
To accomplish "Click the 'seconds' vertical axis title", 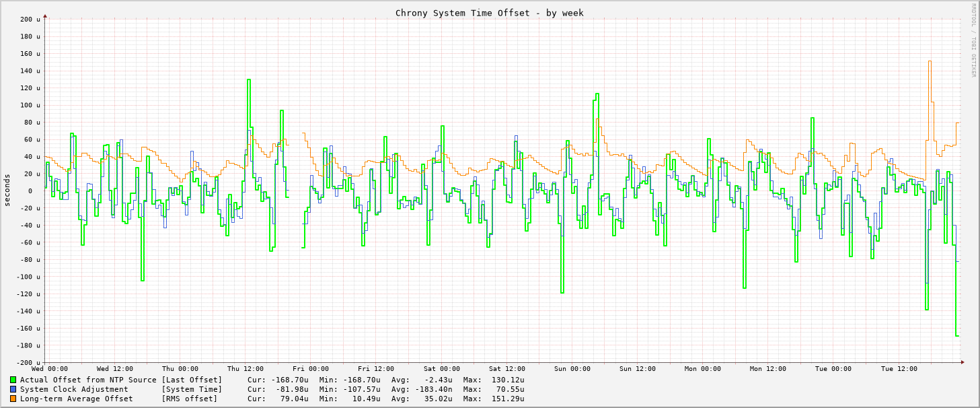I will [x=7, y=190].
